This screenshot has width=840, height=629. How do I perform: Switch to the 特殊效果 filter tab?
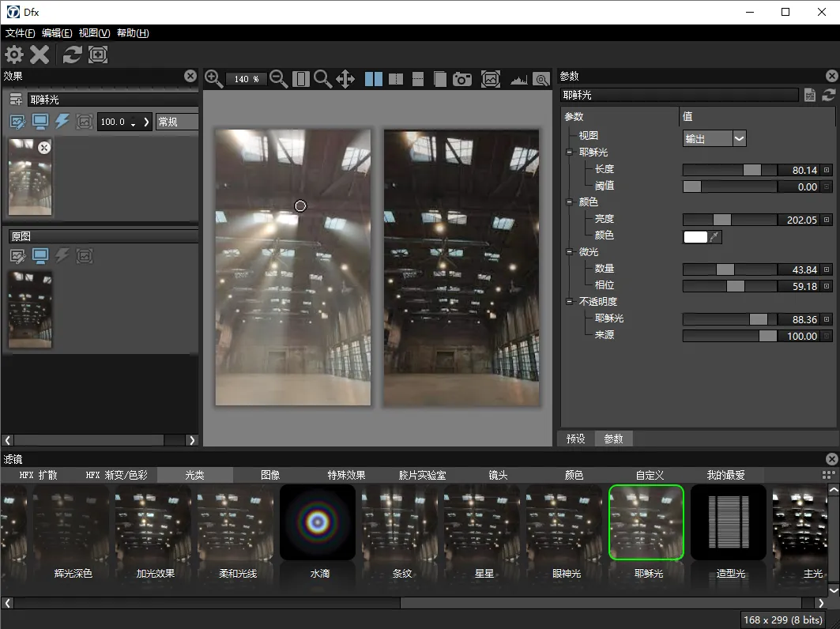click(x=346, y=475)
